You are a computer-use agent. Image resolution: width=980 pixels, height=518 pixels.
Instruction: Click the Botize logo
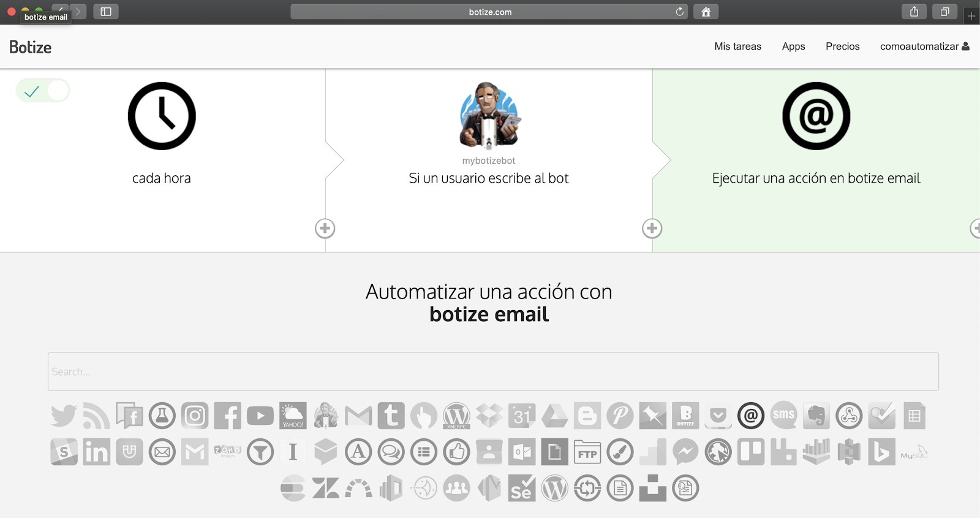[30, 47]
